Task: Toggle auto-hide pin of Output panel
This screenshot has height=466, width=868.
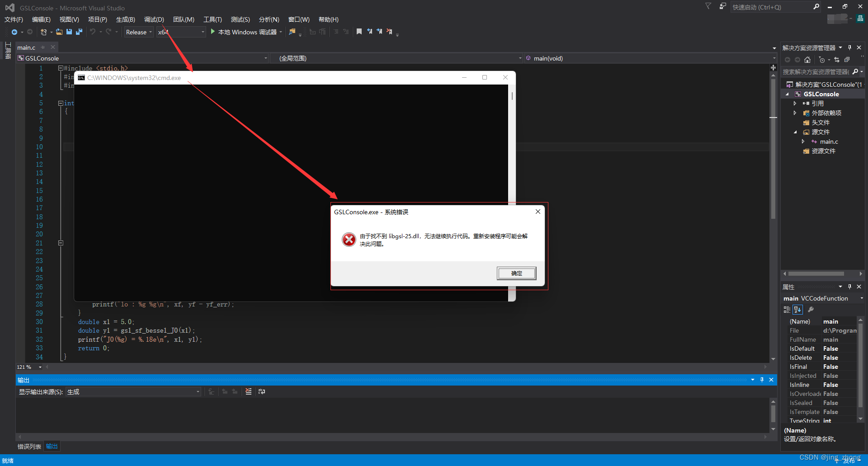Action: pyautogui.click(x=762, y=380)
